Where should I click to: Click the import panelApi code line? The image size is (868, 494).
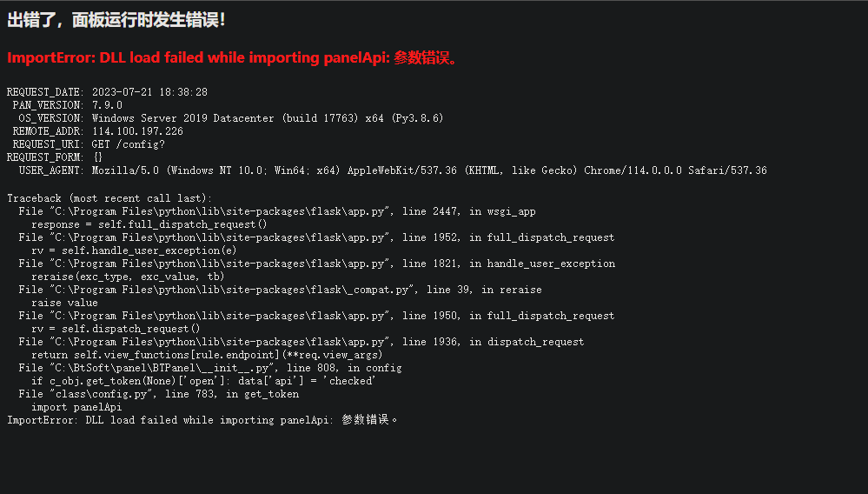point(76,407)
